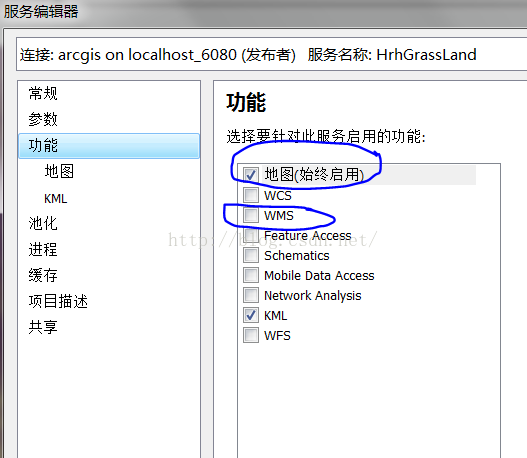Tick the Schematics checkbox
Image resolution: width=527 pixels, height=458 pixels.
[x=251, y=255]
